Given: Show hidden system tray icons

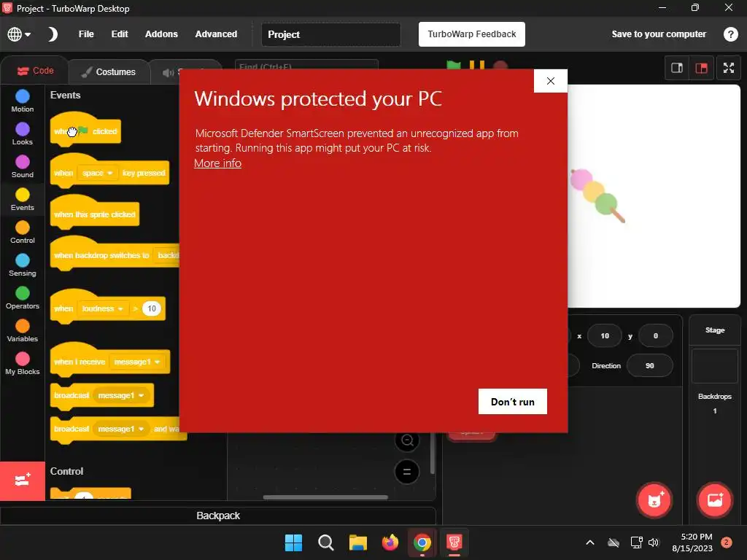Looking at the screenshot, I should coord(589,542).
